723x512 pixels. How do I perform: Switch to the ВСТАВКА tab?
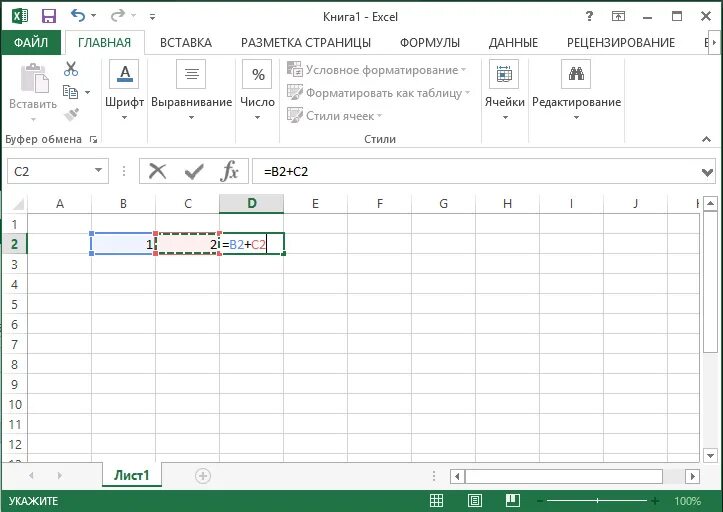(x=186, y=42)
